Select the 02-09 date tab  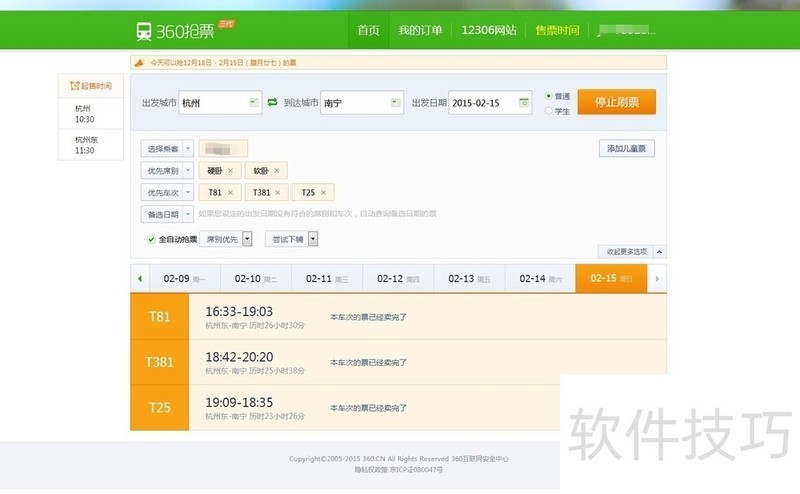click(x=185, y=279)
